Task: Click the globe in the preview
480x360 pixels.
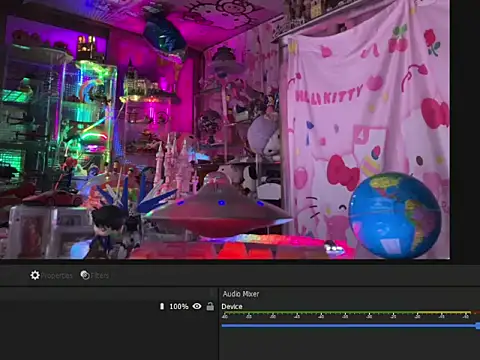Action: tap(395, 215)
